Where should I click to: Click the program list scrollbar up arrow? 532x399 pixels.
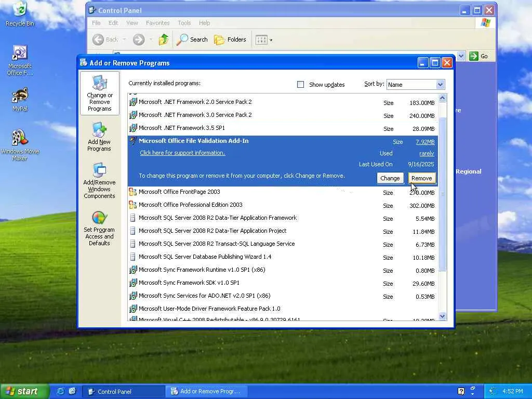pos(442,98)
